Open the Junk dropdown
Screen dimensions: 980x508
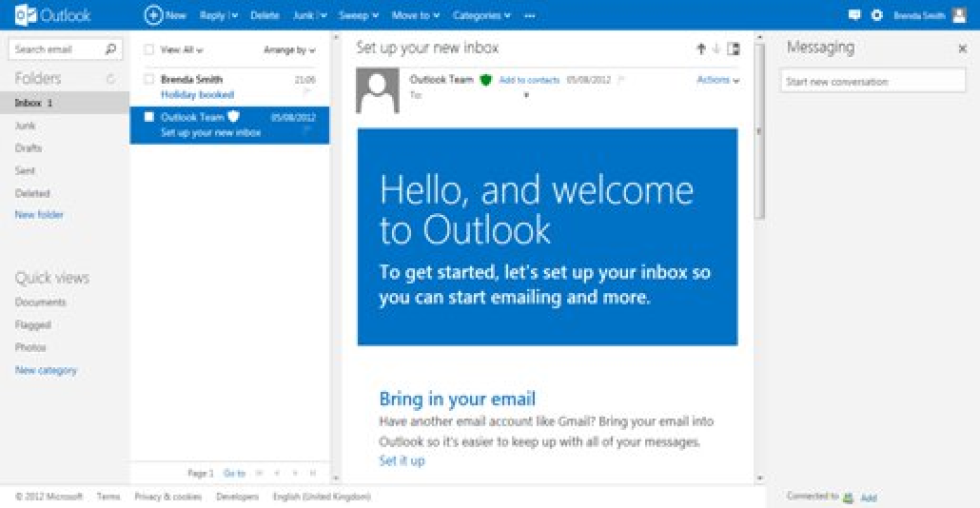click(x=310, y=16)
